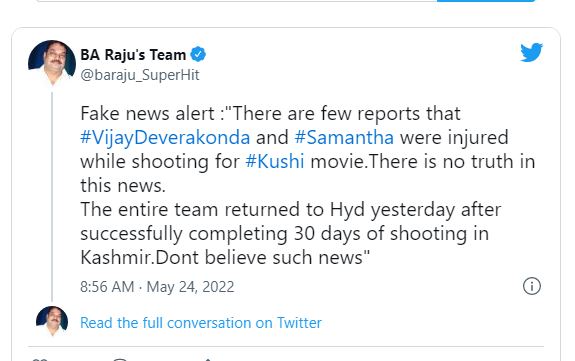The height and width of the screenshot is (361, 575).
Task: Open the BA Raju's Team display name
Action: pyautogui.click(x=133, y=55)
